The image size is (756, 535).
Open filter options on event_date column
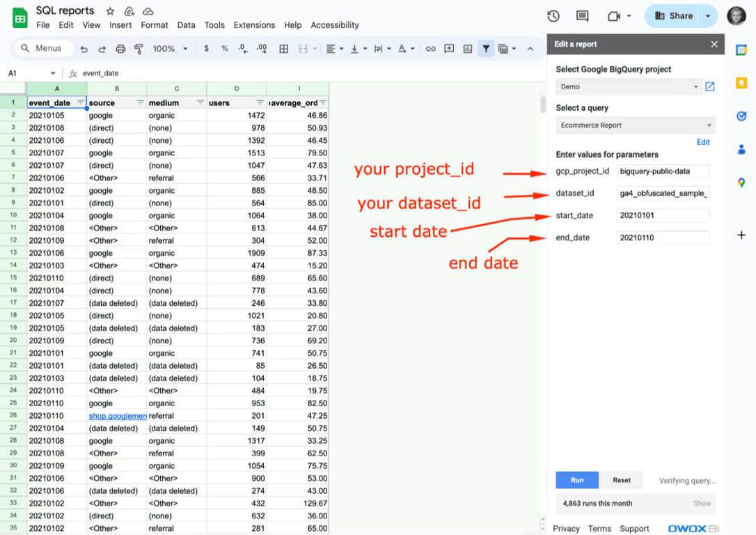pos(81,103)
